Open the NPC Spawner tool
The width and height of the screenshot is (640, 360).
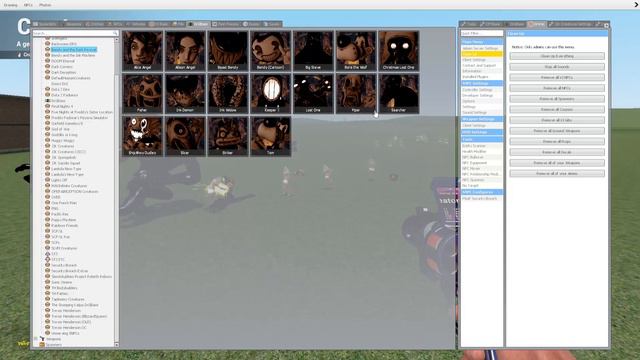[482, 180]
